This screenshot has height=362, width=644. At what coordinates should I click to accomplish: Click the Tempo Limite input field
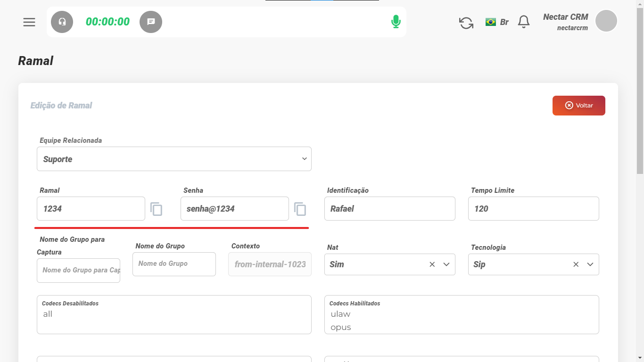534,208
